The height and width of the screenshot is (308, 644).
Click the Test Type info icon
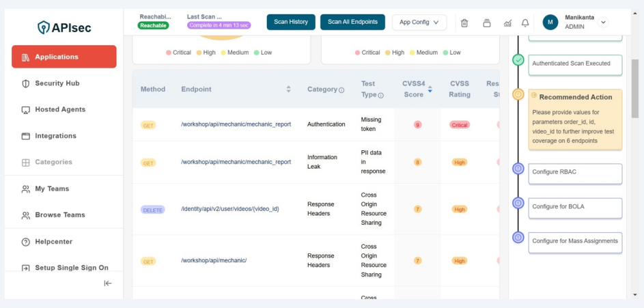point(381,95)
